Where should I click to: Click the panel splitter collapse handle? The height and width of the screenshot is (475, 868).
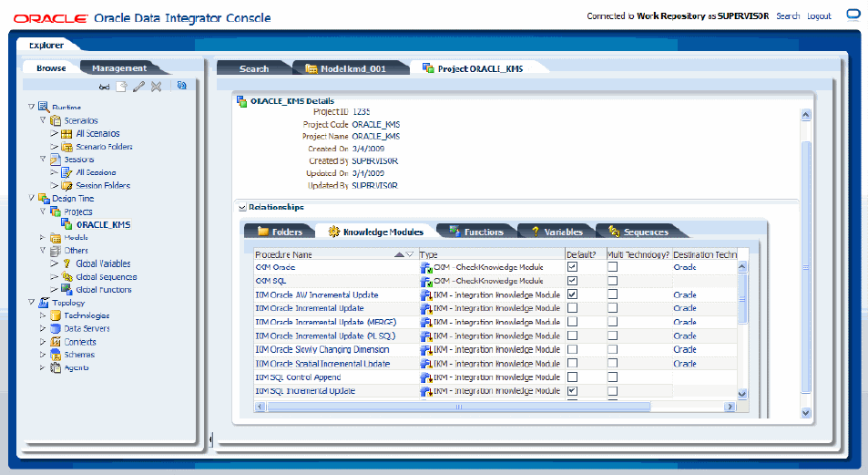coord(210,439)
